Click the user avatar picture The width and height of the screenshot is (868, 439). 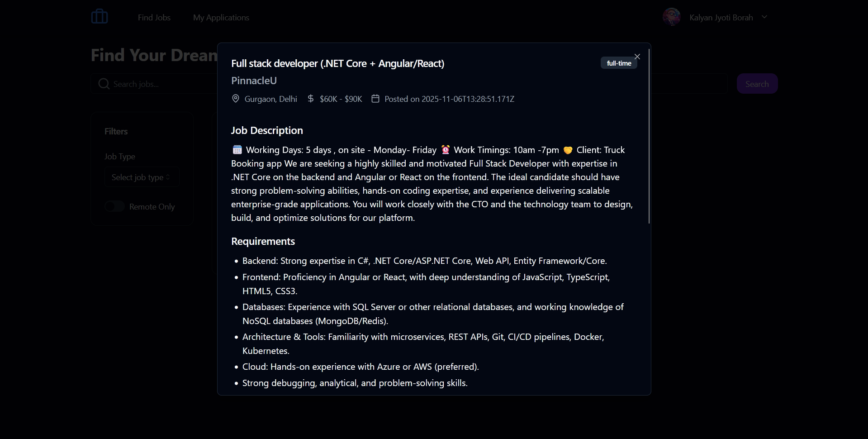[x=672, y=17]
